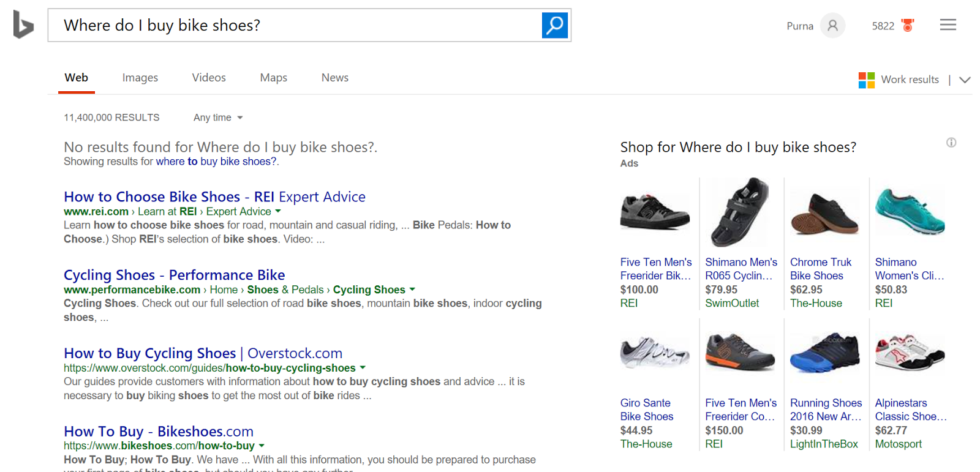Screen dimensions: 980x472
Task: Open the Purna account avatar
Action: 832,26
